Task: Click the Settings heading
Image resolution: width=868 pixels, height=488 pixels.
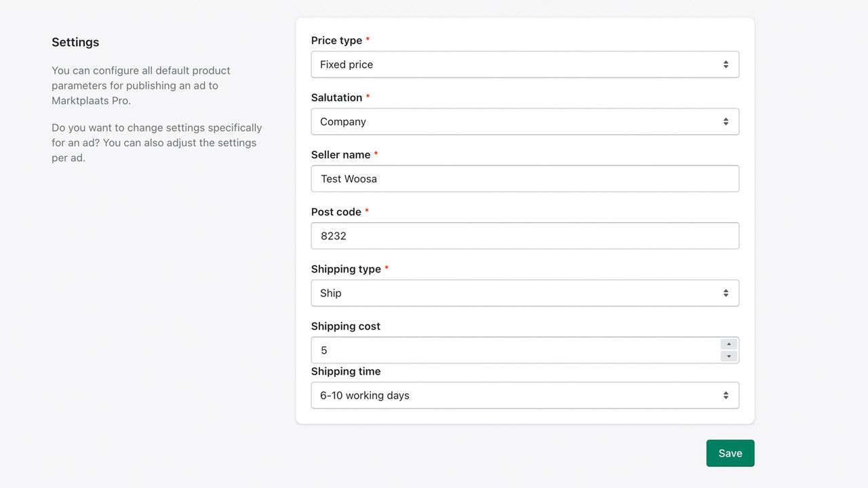Action: click(75, 42)
